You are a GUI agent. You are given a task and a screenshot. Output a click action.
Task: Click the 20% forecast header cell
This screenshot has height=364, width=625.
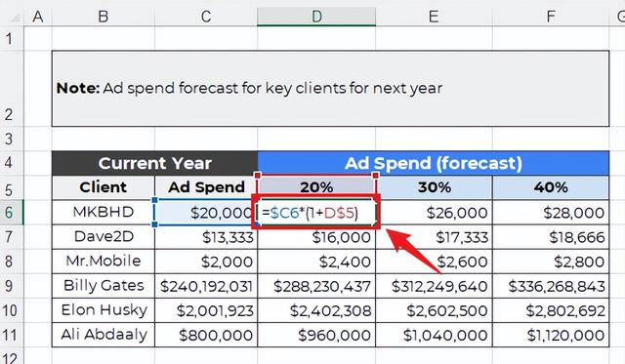316,187
